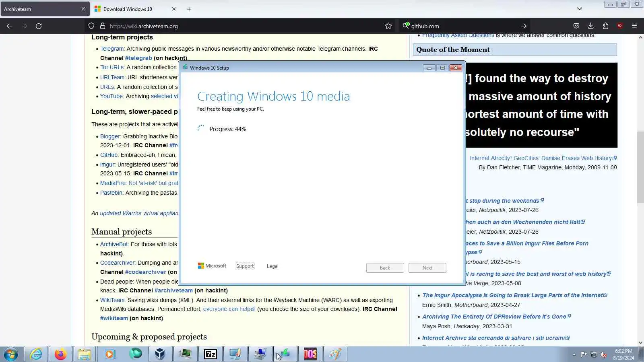Open the Windows Start menu orb
Image resolution: width=644 pixels, height=362 pixels.
(x=11, y=354)
